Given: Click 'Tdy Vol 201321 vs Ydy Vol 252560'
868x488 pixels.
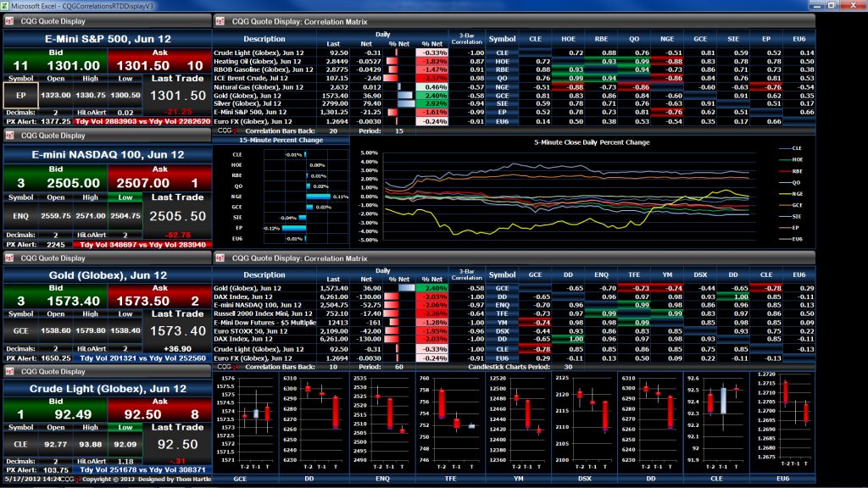Looking at the screenshot, I should (142, 358).
